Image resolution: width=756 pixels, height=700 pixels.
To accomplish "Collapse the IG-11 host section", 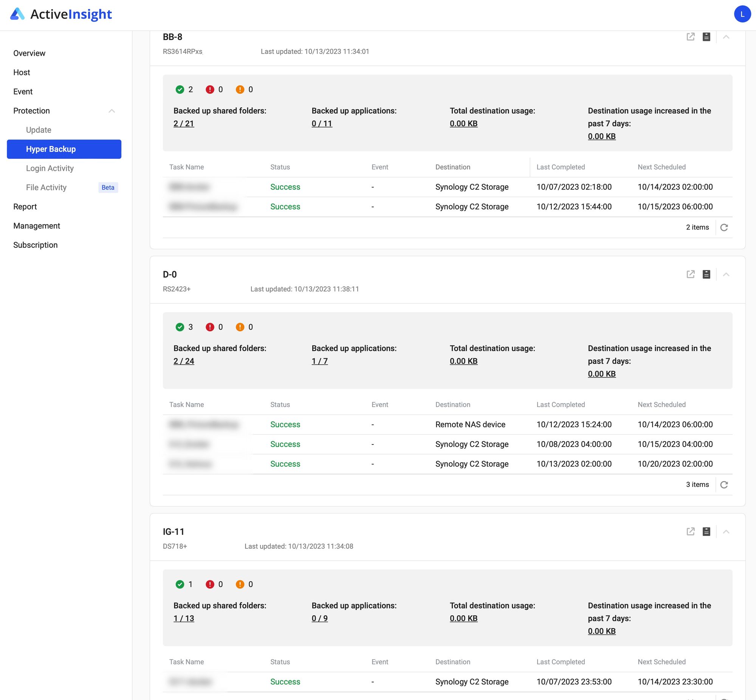I will [x=726, y=531].
